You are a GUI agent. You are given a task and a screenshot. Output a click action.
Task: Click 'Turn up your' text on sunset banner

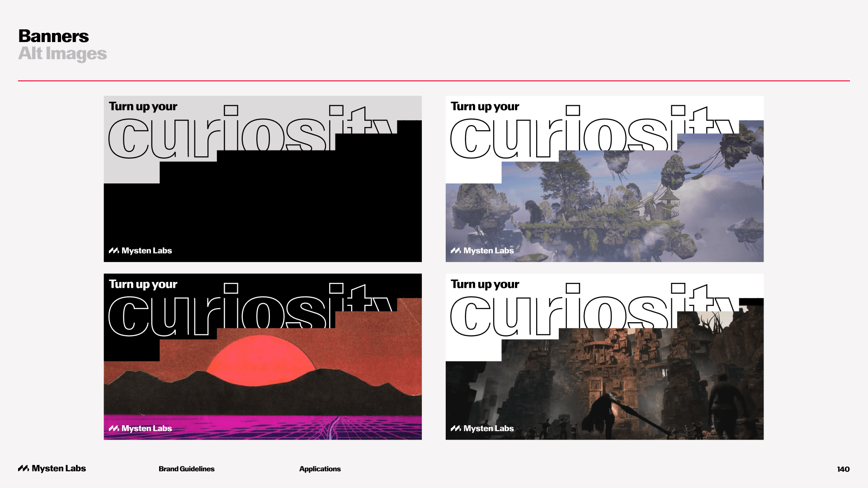[143, 284]
